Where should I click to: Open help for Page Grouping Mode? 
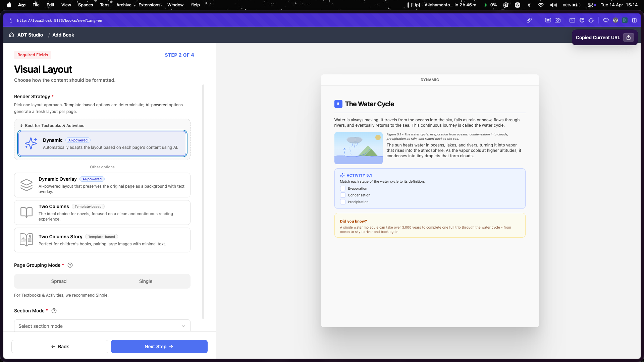70,265
